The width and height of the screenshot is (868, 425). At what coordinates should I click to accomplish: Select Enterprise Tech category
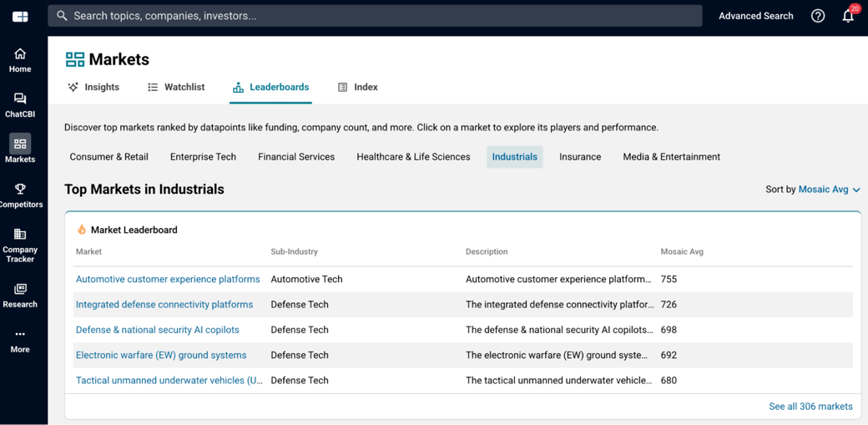pyautogui.click(x=203, y=157)
